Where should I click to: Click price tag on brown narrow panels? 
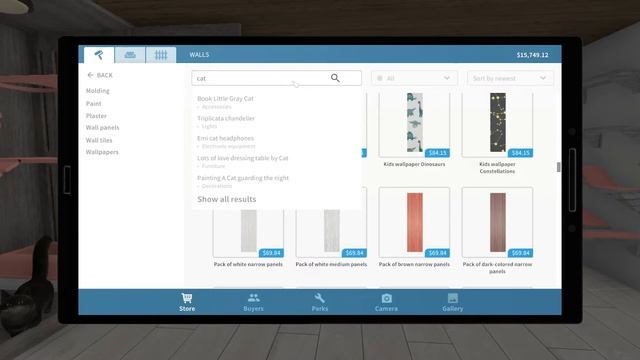(x=437, y=253)
